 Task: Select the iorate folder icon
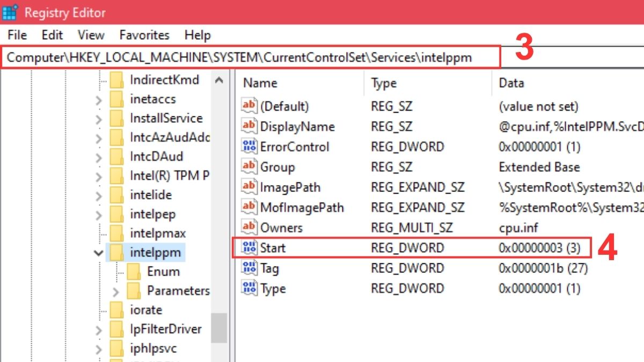tap(117, 310)
